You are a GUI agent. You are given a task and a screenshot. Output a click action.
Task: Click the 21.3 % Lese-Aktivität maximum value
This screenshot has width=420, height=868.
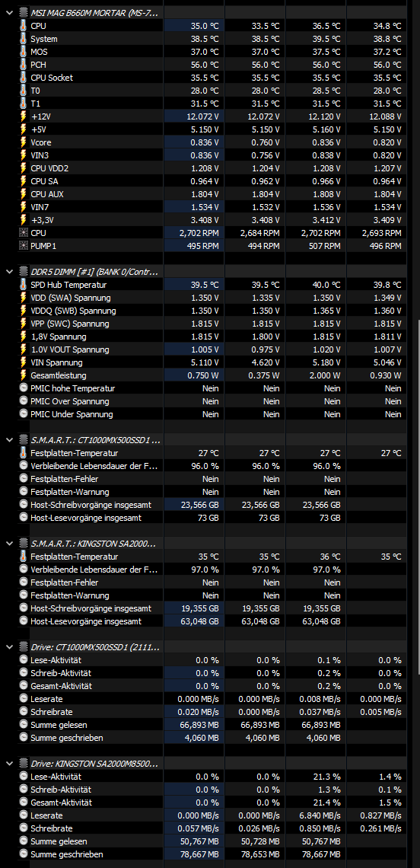(x=326, y=776)
